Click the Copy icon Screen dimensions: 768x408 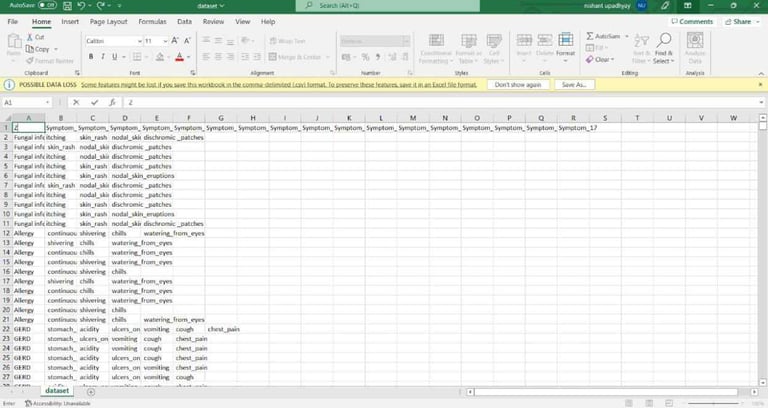click(x=29, y=49)
